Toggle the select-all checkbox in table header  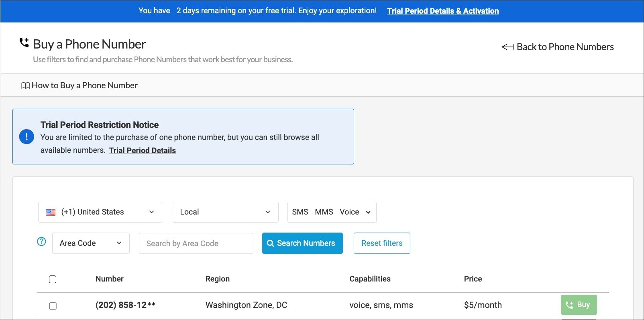pyautogui.click(x=53, y=279)
